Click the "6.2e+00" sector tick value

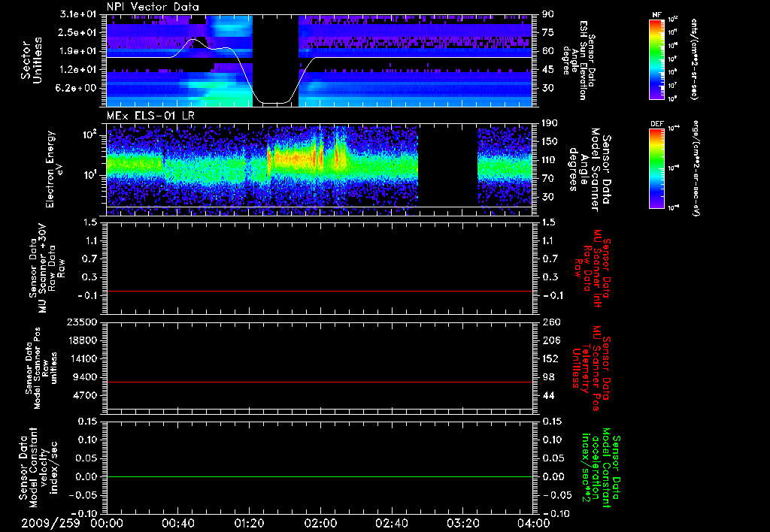77,88
